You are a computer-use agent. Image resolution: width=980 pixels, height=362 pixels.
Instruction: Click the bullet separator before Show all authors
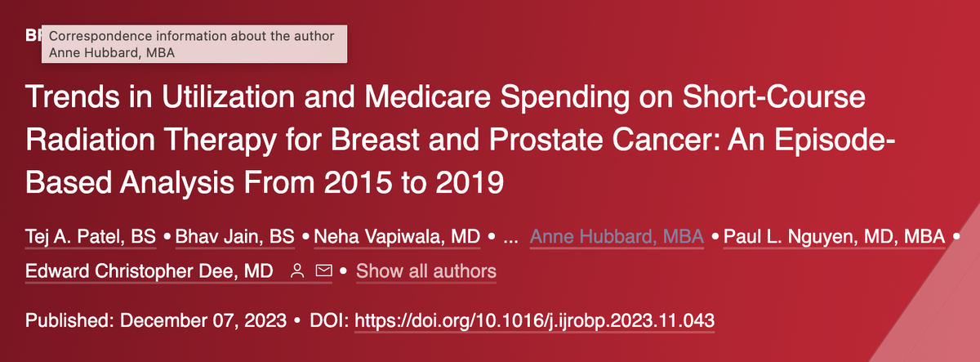[x=344, y=270]
